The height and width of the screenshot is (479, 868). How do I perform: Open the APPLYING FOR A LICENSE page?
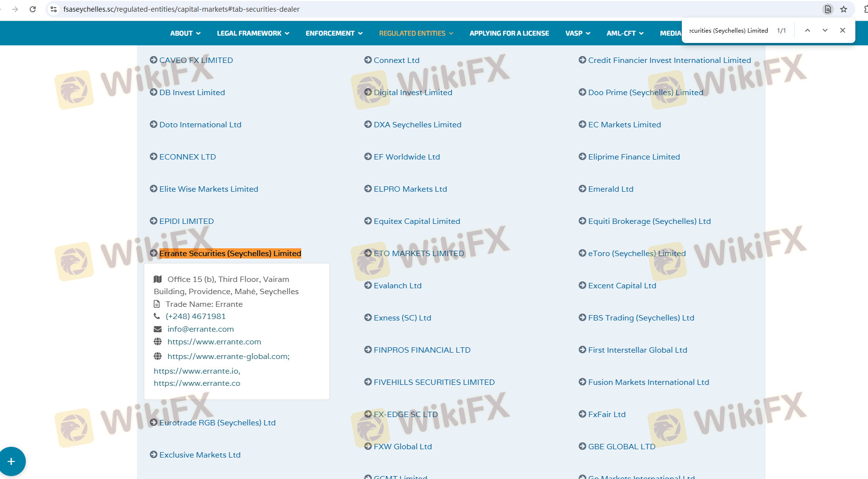[509, 33]
